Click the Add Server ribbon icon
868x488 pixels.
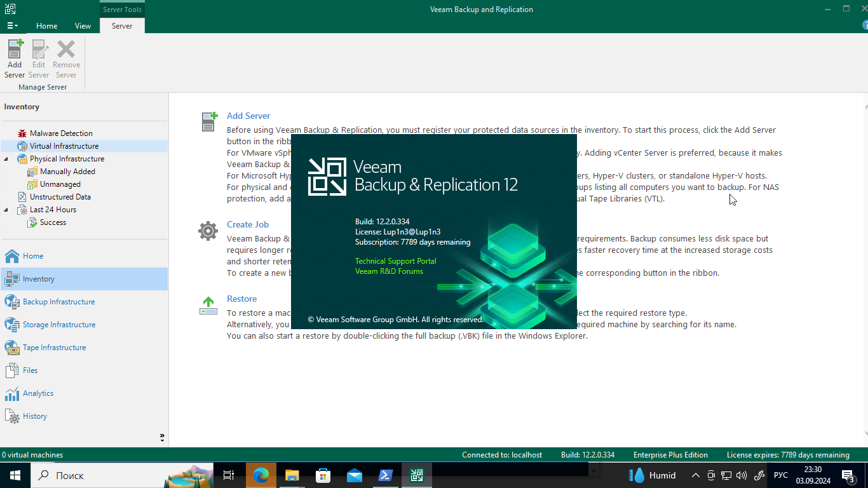[x=15, y=58]
